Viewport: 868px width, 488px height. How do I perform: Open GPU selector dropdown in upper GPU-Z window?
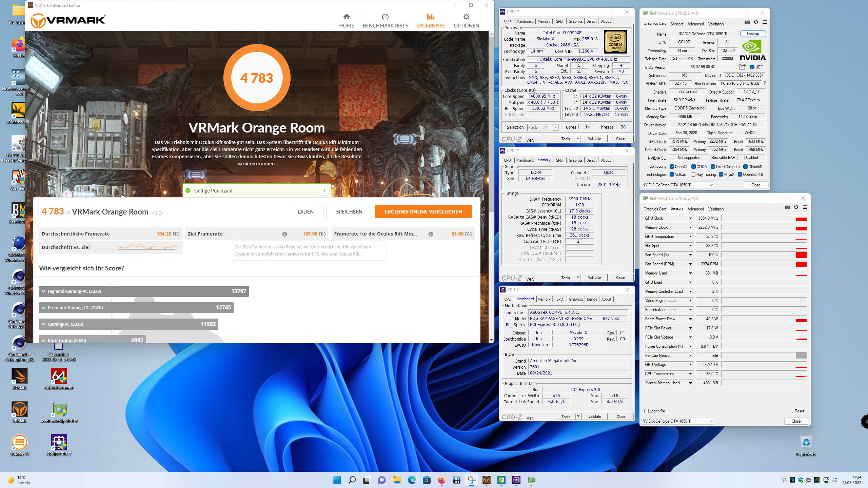(x=678, y=185)
